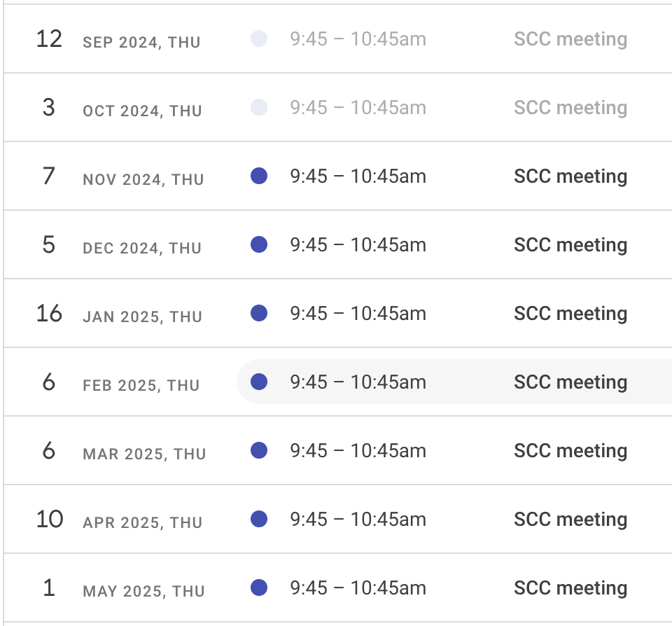
Task: Click the blue dot for Nov 7 event
Action: (259, 176)
